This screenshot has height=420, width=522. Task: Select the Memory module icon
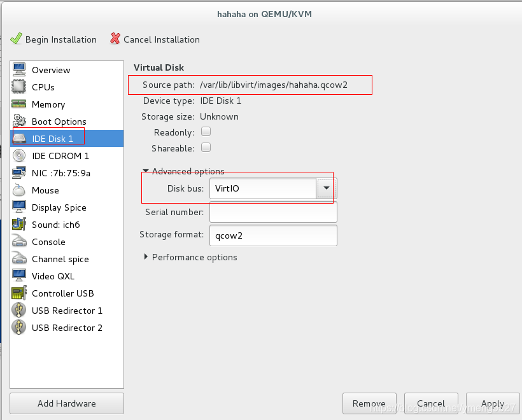[19, 104]
